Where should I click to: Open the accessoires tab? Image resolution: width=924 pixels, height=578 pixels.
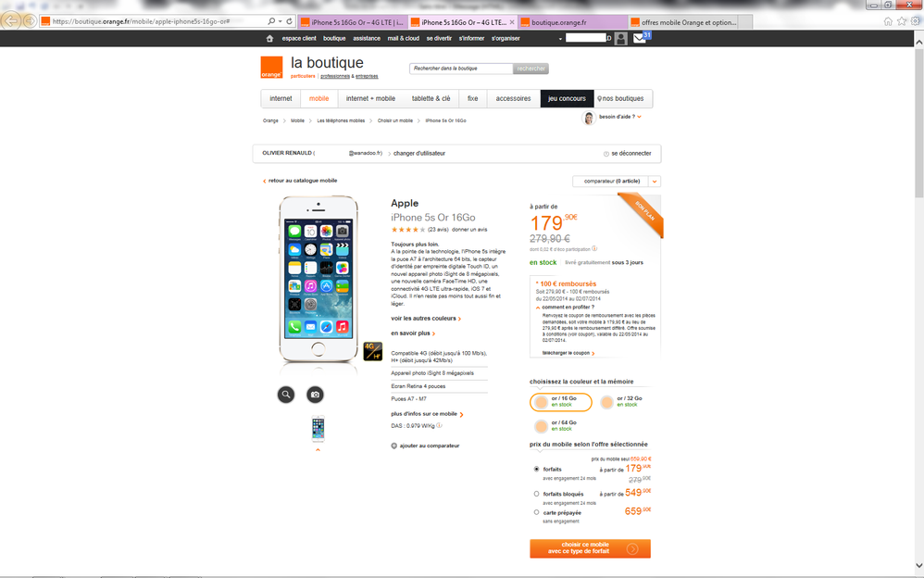(513, 98)
